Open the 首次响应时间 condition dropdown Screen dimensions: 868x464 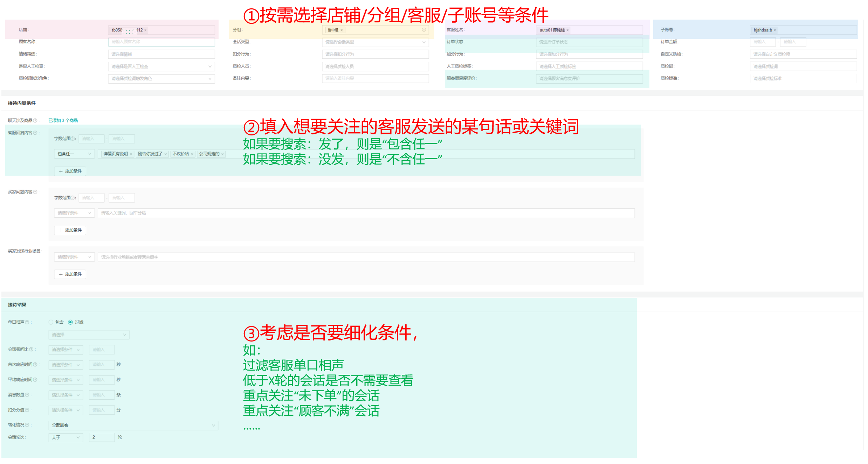click(x=66, y=365)
